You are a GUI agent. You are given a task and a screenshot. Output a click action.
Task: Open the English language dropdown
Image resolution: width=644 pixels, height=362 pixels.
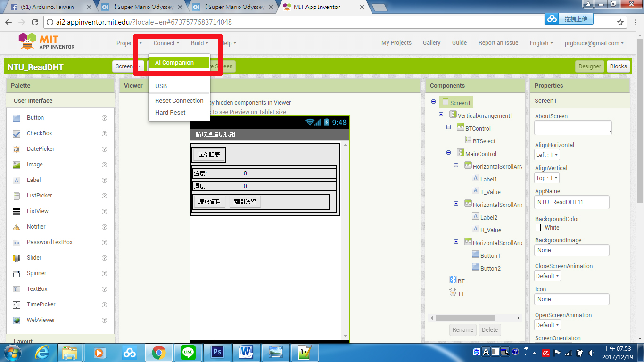pyautogui.click(x=541, y=43)
